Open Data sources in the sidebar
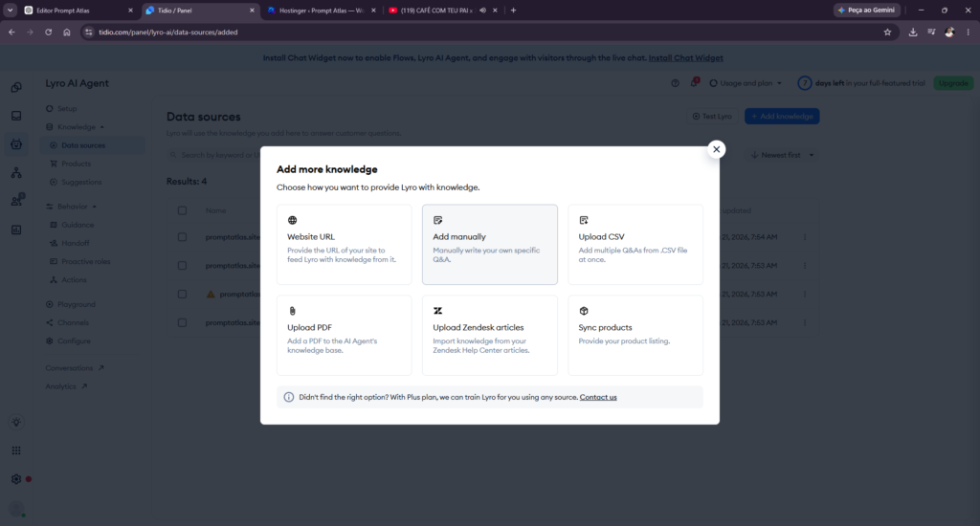 pos(93,145)
